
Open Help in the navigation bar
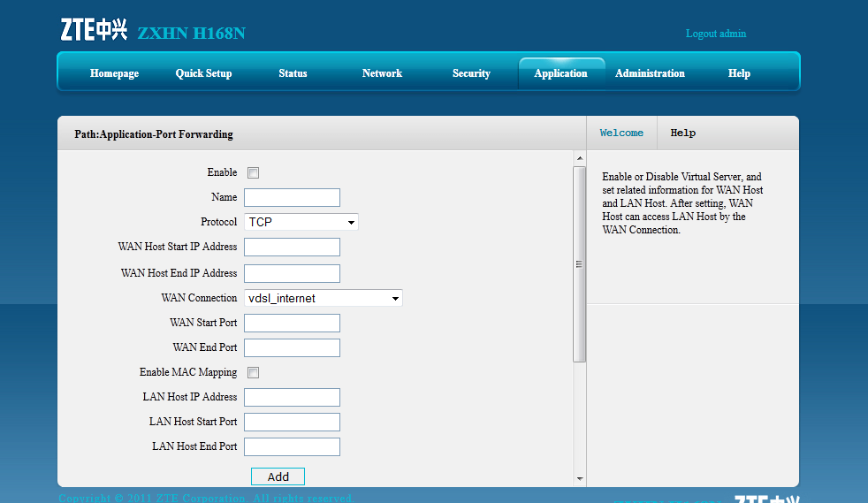739,73
